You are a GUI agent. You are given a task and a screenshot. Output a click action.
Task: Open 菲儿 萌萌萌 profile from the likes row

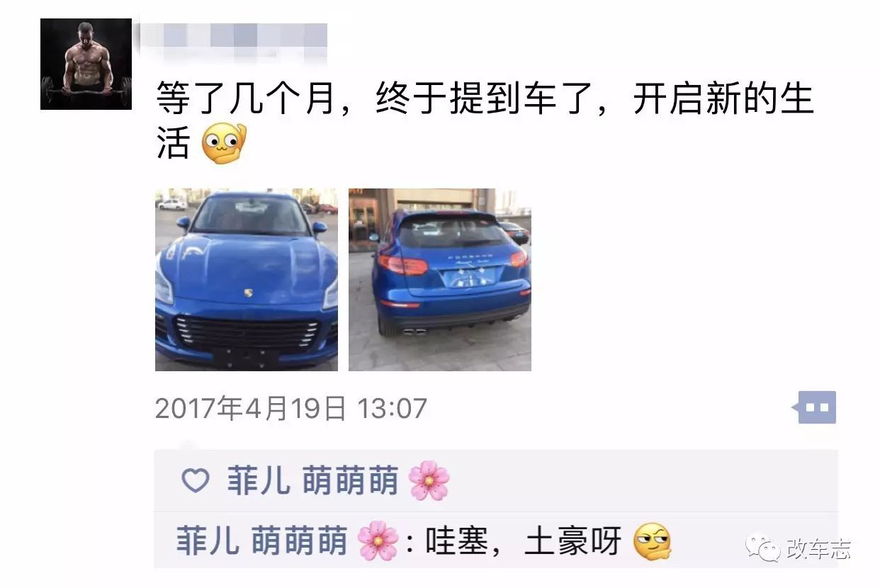(312, 481)
